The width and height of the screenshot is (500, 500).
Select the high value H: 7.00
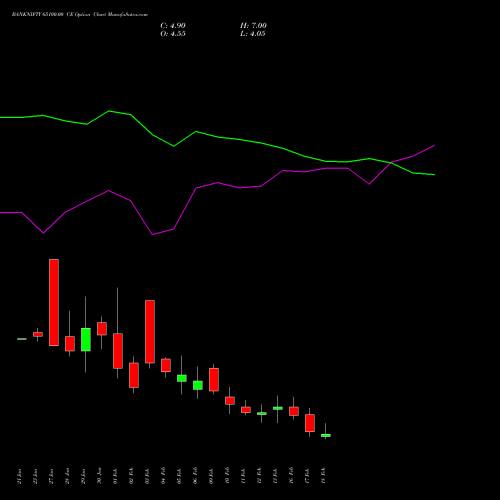tap(253, 26)
